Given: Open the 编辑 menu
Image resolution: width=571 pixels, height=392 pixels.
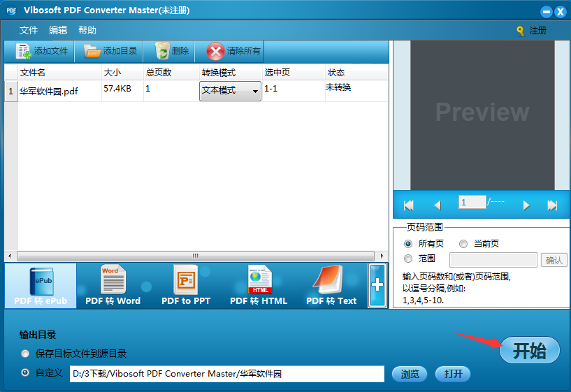Looking at the screenshot, I should pyautogui.click(x=58, y=30).
